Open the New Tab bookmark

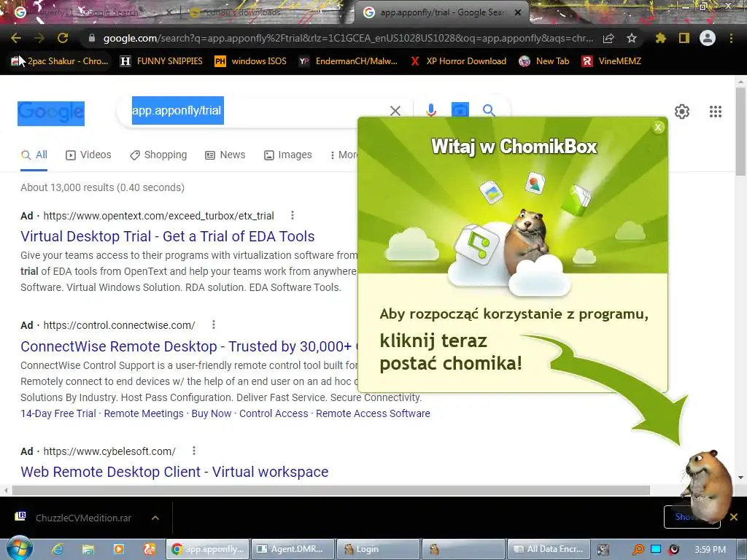(x=544, y=61)
